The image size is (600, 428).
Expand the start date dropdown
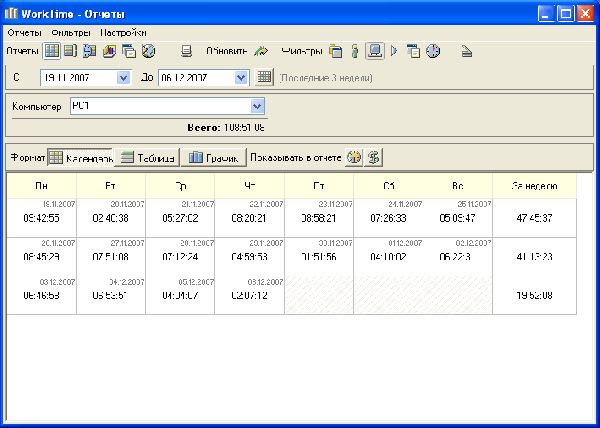pyautogui.click(x=124, y=77)
